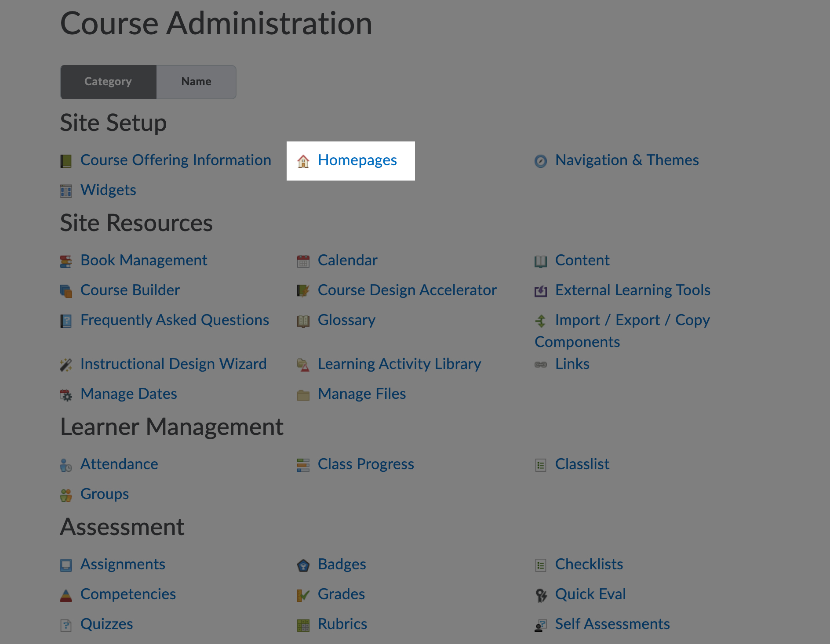Select the Category sorting tab
Image resolution: width=830 pixels, height=644 pixels.
[x=108, y=81]
